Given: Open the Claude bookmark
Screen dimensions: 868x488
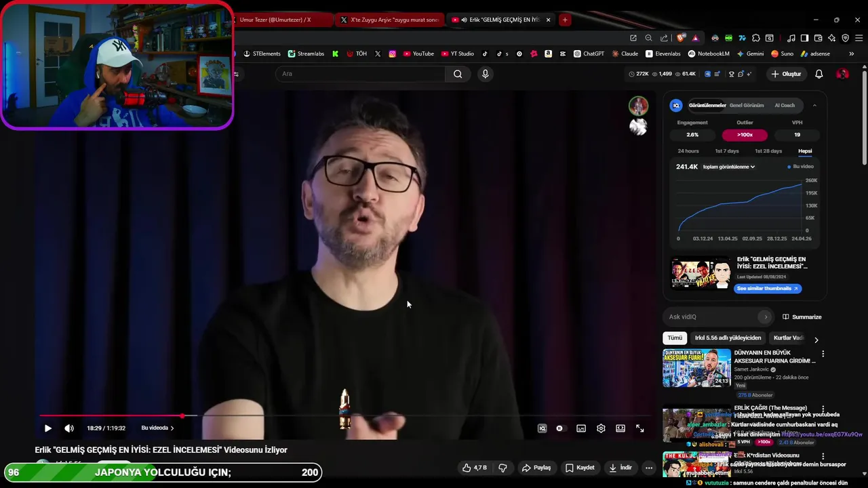Looking at the screenshot, I should (x=625, y=54).
